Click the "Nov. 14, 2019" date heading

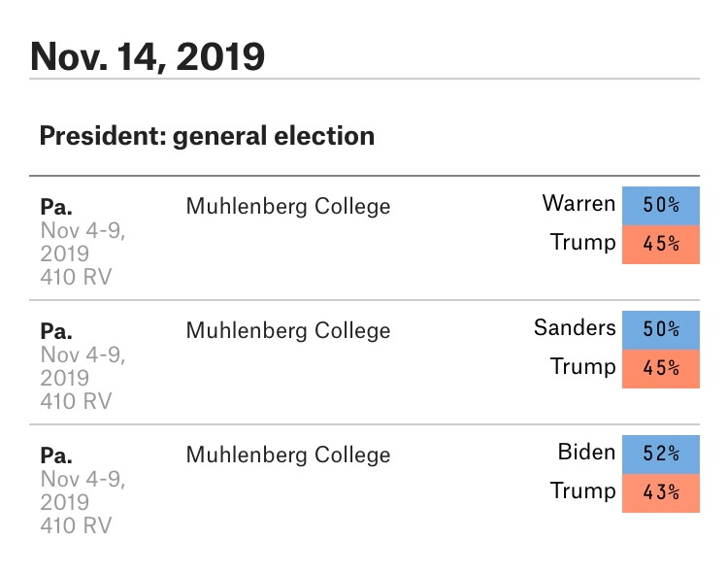click(148, 56)
